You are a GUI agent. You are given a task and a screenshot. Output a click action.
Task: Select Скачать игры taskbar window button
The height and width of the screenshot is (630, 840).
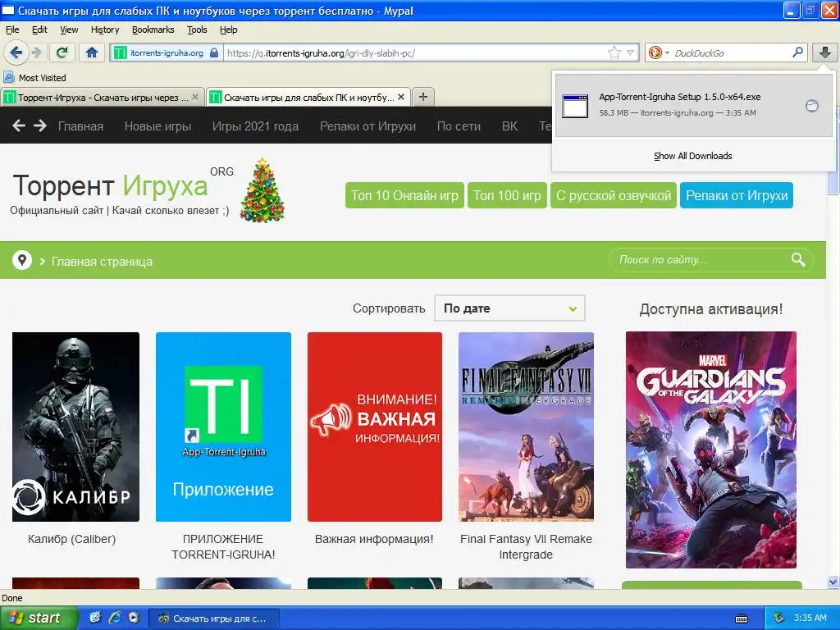tap(214, 619)
